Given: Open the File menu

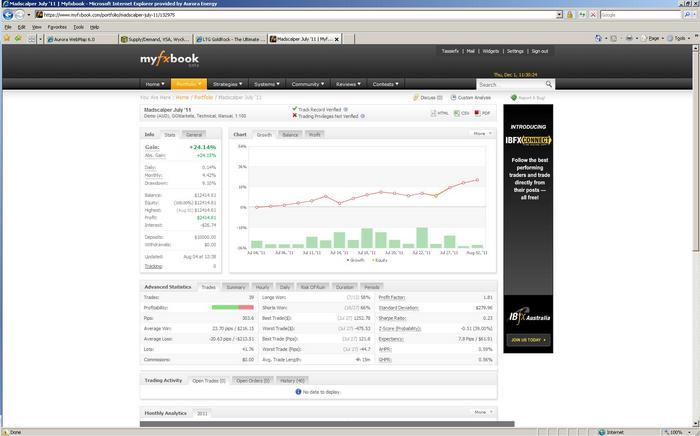Looking at the screenshot, I should pos(8,27).
